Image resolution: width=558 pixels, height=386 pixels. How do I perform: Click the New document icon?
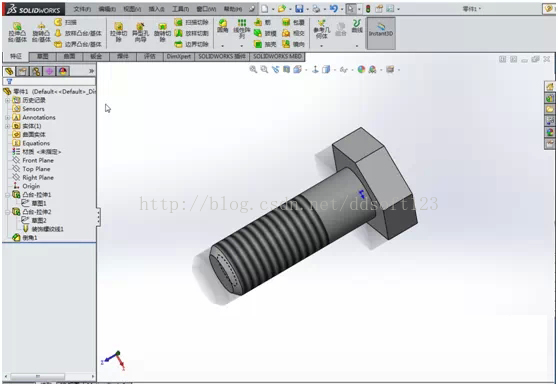point(264,9)
